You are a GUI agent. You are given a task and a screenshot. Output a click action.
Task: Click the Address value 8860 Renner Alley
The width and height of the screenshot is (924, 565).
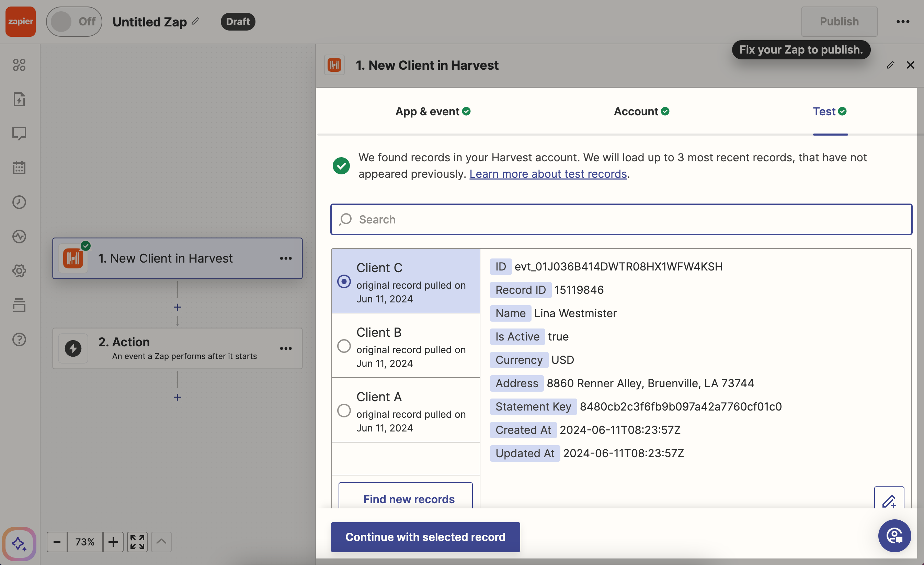click(x=650, y=383)
